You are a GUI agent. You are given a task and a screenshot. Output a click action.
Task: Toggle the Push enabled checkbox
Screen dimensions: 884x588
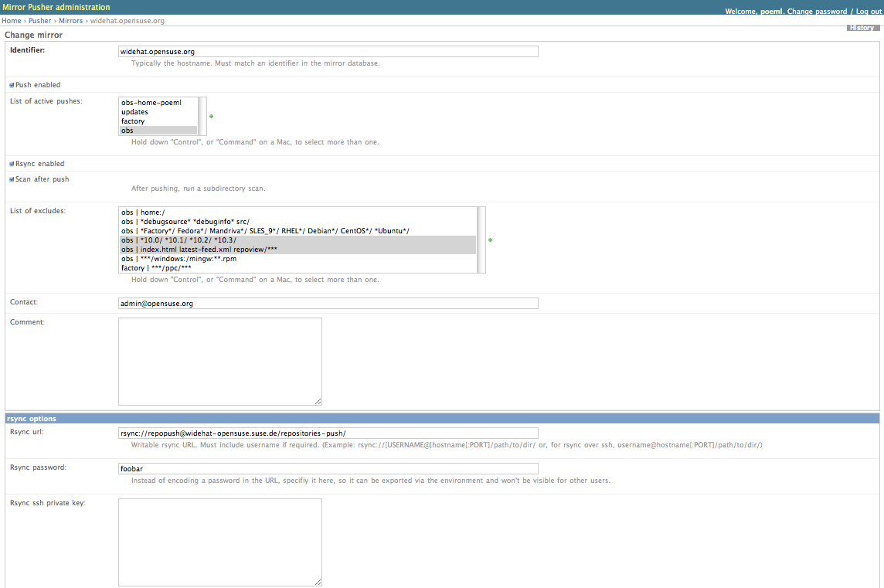click(x=12, y=85)
